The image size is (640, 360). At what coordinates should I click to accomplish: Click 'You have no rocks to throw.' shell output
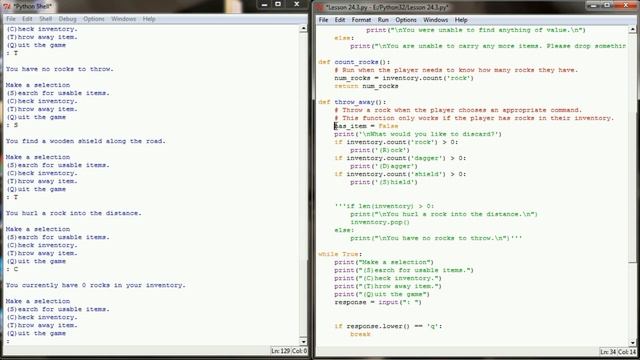pyautogui.click(x=60, y=69)
